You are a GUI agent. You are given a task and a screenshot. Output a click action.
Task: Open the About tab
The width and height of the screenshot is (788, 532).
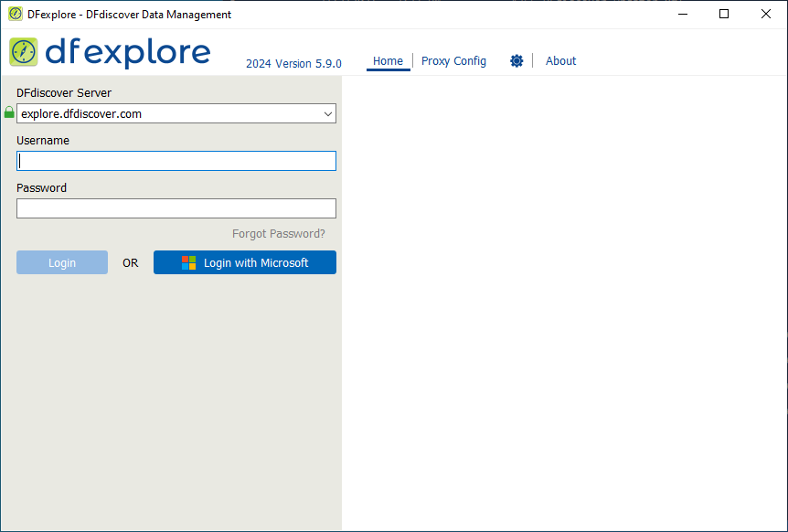(561, 60)
